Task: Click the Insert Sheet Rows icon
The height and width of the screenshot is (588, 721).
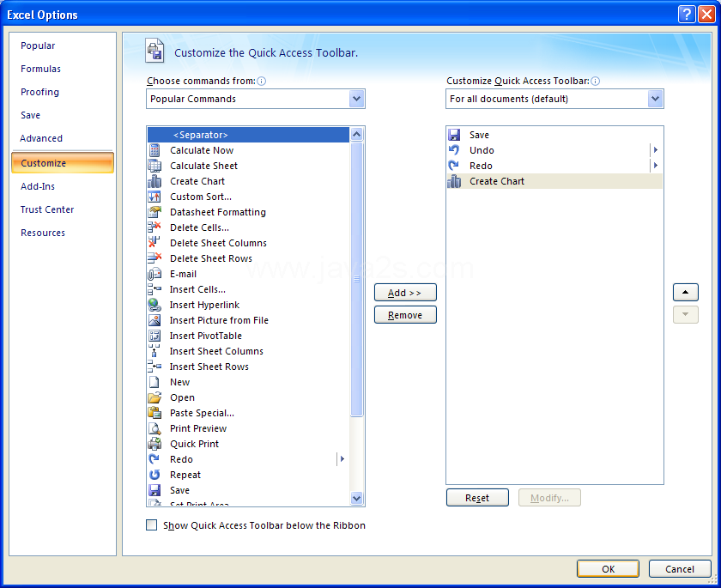Action: [x=154, y=367]
